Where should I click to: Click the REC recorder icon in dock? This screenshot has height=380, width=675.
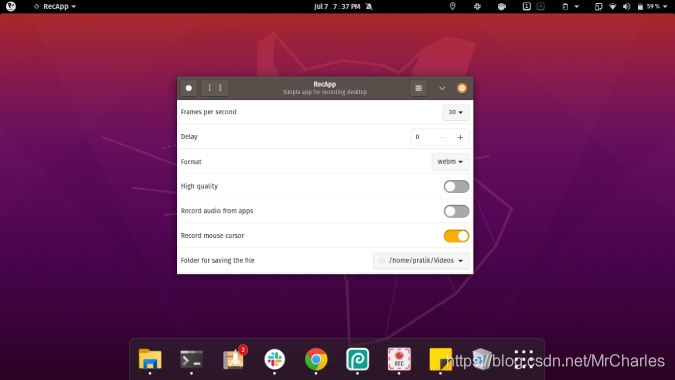(x=399, y=359)
